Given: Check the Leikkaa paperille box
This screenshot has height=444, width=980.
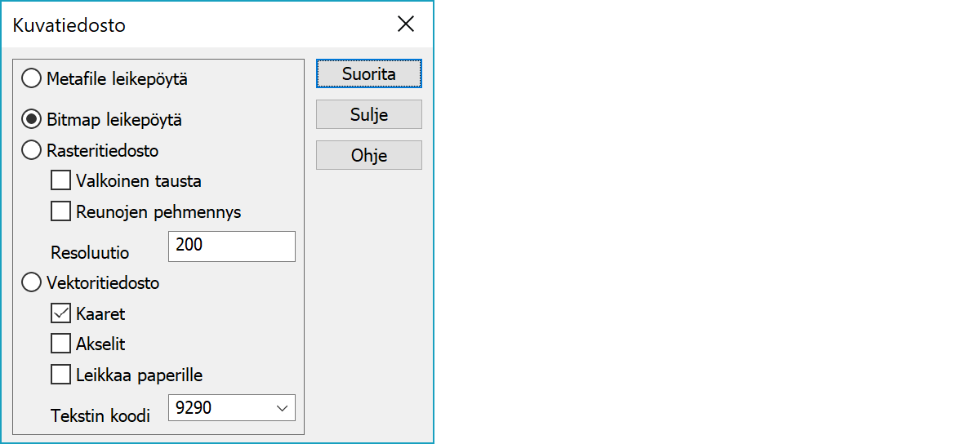Looking at the screenshot, I should tap(60, 375).
